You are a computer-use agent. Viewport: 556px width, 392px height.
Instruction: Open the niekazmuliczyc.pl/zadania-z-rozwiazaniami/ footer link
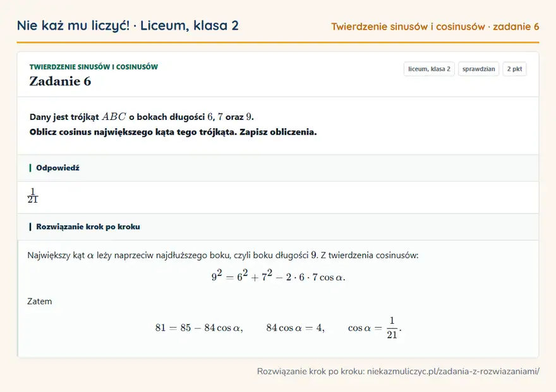click(453, 371)
